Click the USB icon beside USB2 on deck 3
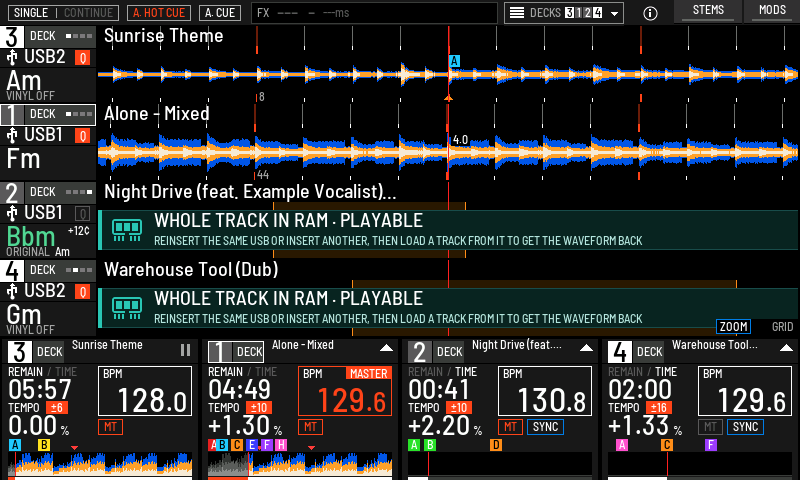 pos(12,57)
